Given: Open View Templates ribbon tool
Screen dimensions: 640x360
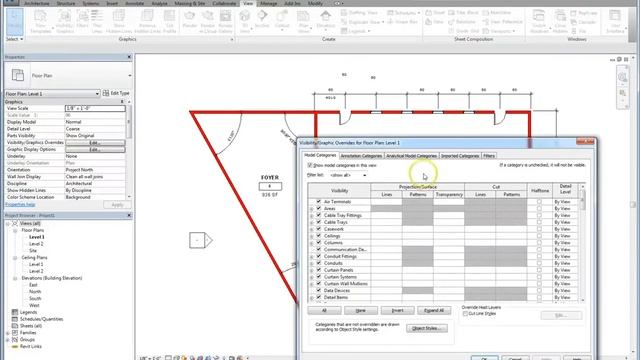Looking at the screenshot, I should point(40,21).
